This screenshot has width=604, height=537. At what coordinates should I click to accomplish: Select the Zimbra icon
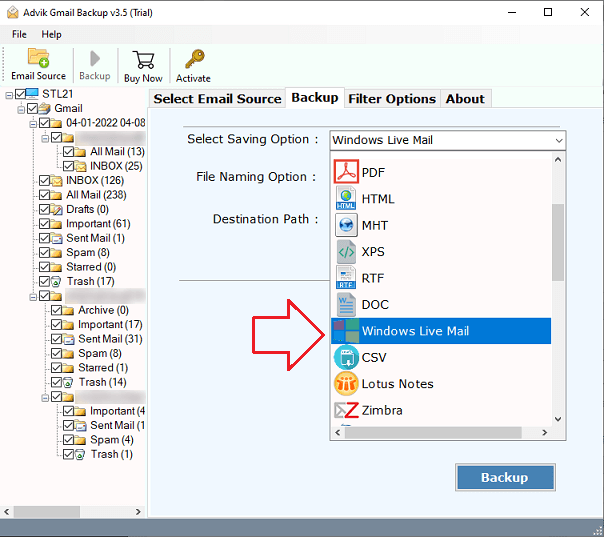[x=346, y=410]
